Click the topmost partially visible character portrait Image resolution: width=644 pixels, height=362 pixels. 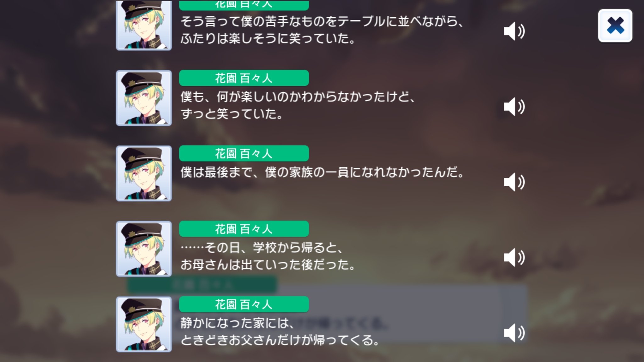[144, 25]
